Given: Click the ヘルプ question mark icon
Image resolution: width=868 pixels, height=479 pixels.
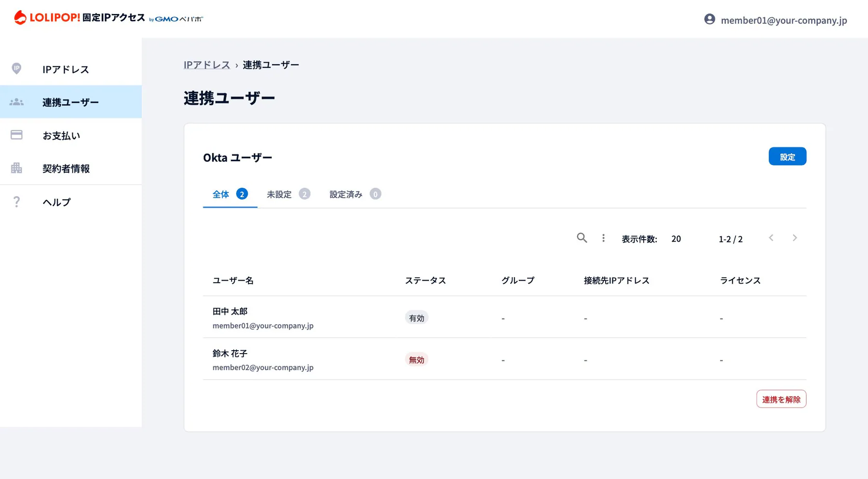Looking at the screenshot, I should click(x=16, y=202).
